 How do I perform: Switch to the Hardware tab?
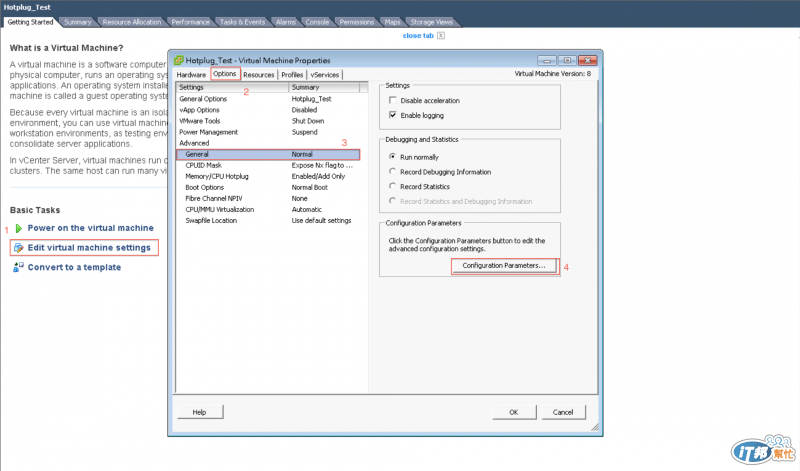[x=191, y=75]
